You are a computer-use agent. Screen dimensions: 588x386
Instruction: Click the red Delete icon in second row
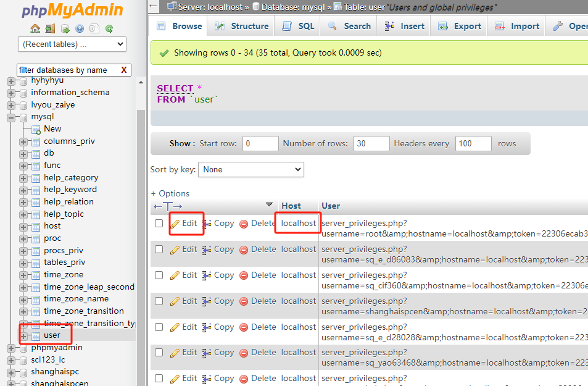tap(243, 250)
